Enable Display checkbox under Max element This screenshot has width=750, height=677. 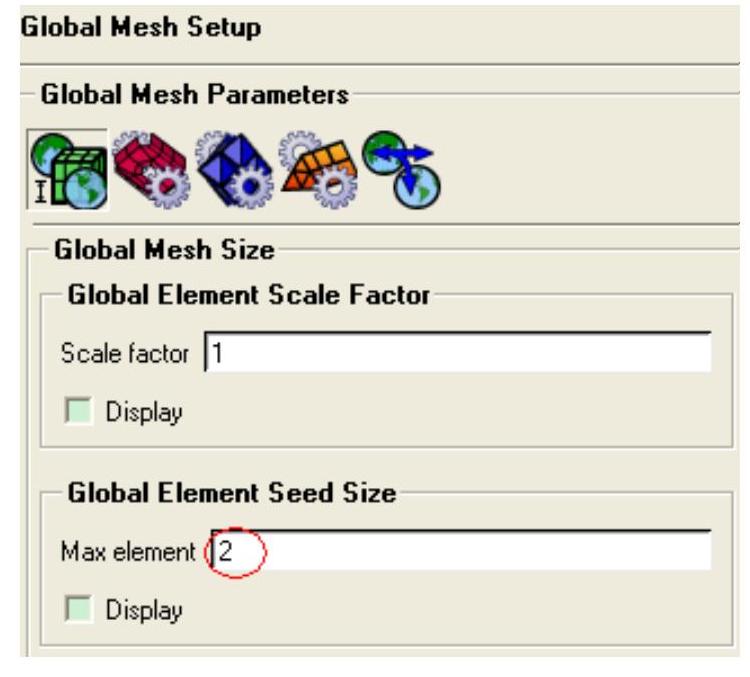(78, 609)
